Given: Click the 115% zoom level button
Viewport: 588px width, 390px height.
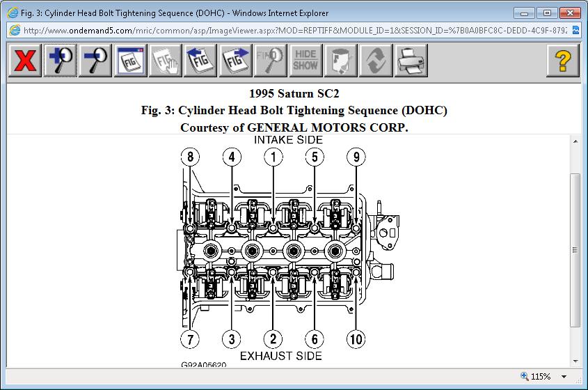Looking at the screenshot, I should tap(536, 377).
